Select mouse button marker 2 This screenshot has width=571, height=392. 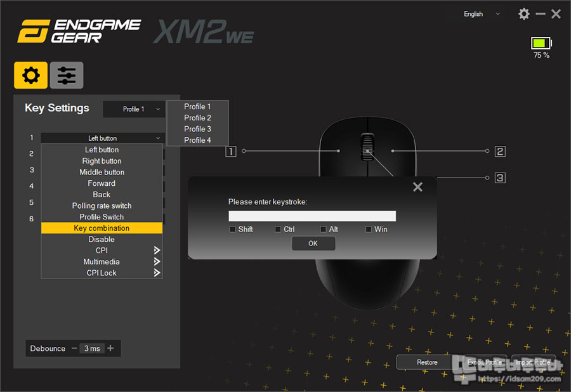tap(500, 152)
